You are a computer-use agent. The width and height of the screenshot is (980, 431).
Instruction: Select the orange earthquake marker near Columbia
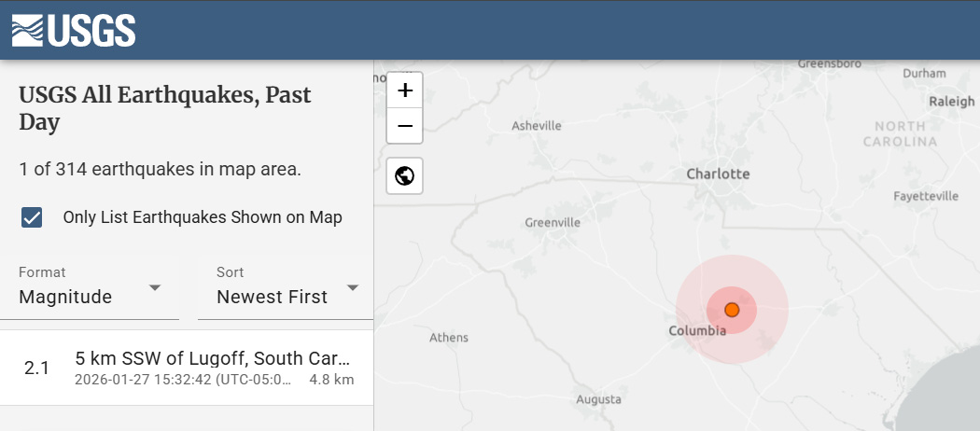point(732,310)
